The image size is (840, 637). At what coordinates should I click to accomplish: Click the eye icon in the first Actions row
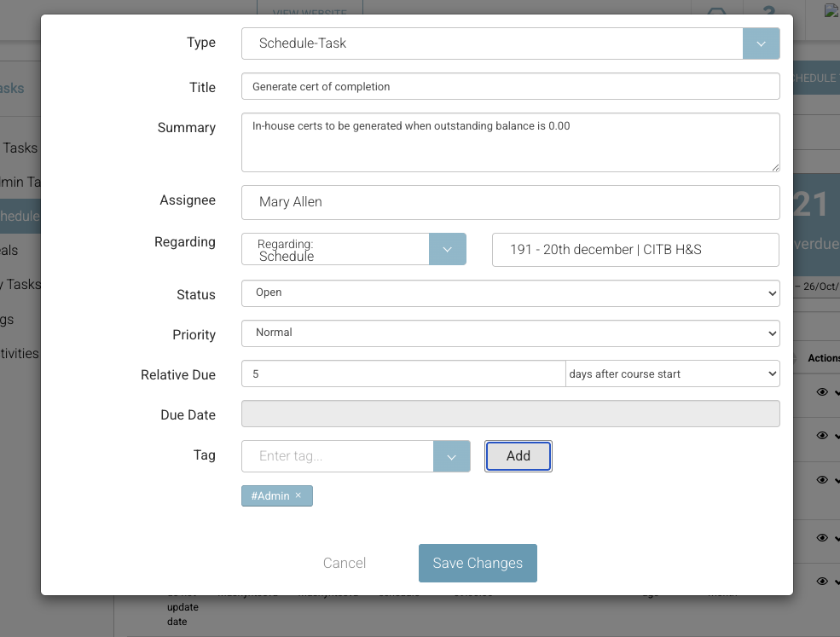821,392
